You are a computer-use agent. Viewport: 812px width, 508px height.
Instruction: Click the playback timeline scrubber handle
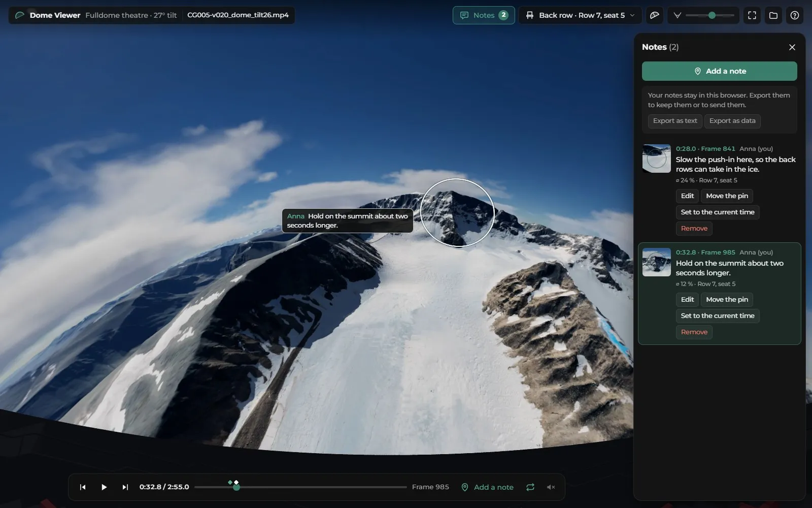click(x=236, y=487)
